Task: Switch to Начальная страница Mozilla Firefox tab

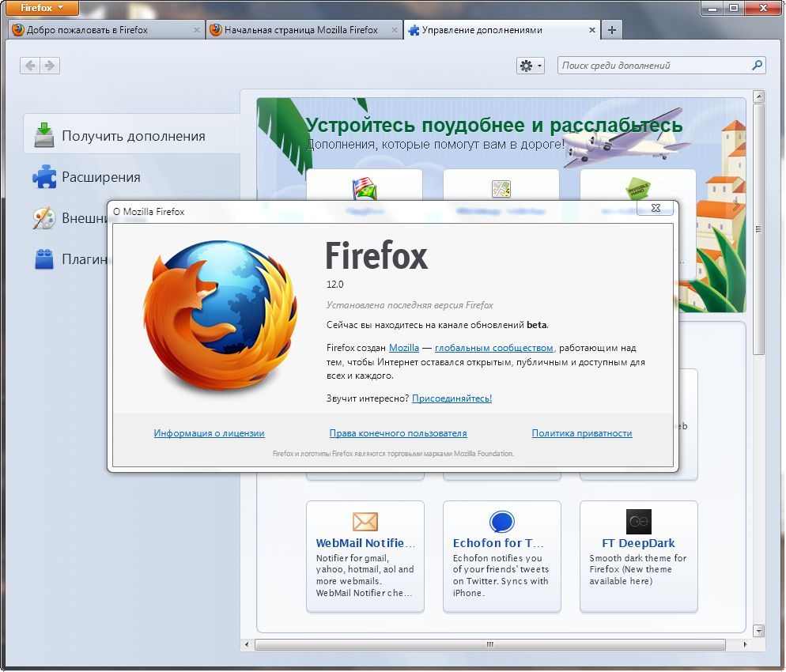Action: 300,30
